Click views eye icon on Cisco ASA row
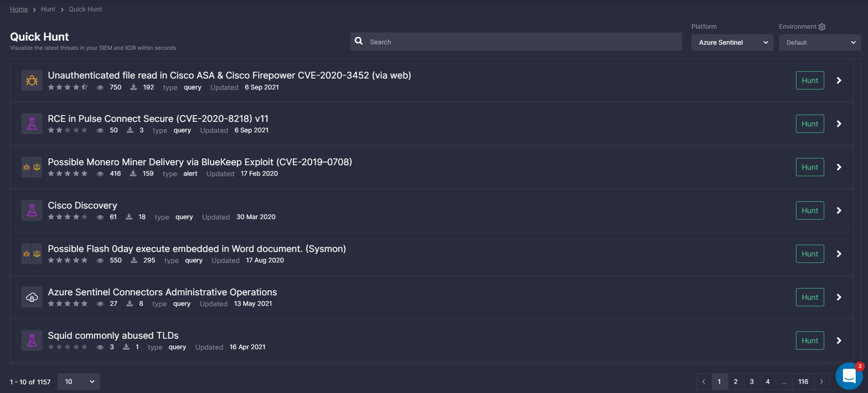The height and width of the screenshot is (393, 868). point(100,88)
